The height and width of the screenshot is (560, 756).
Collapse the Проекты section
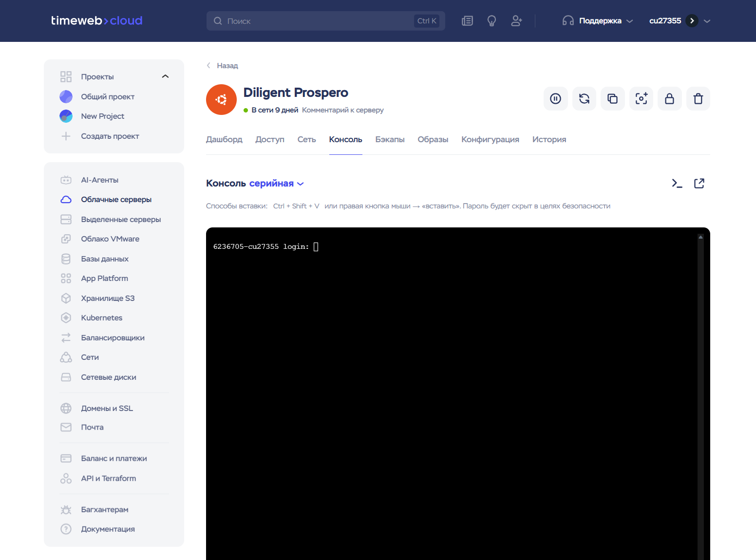tap(165, 76)
